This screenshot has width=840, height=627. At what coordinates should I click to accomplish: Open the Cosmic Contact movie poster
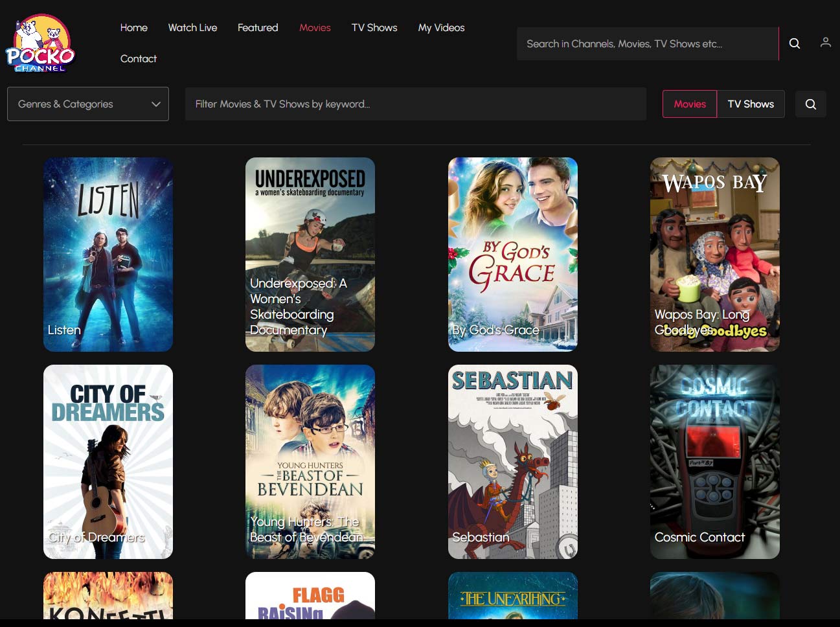[715, 462]
